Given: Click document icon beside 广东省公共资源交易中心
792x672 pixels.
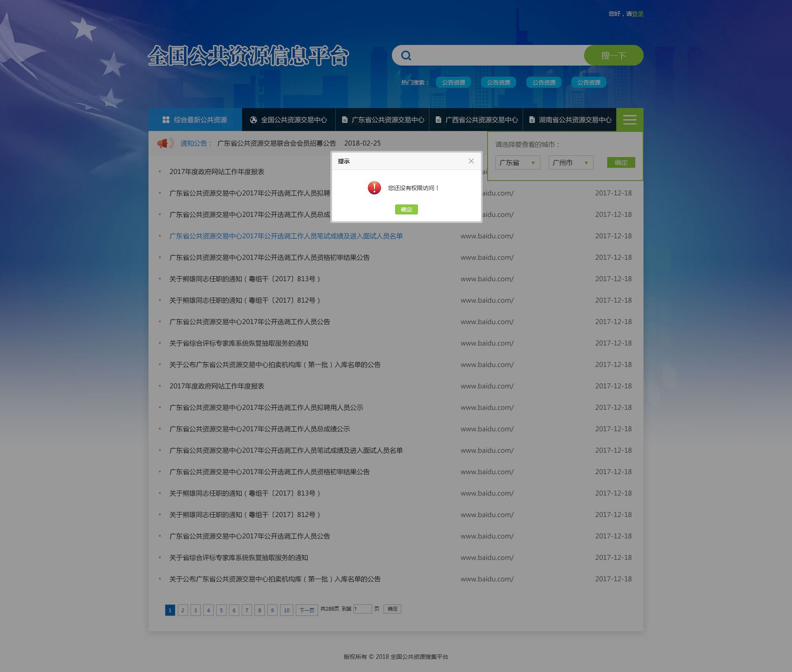Looking at the screenshot, I should click(x=344, y=120).
